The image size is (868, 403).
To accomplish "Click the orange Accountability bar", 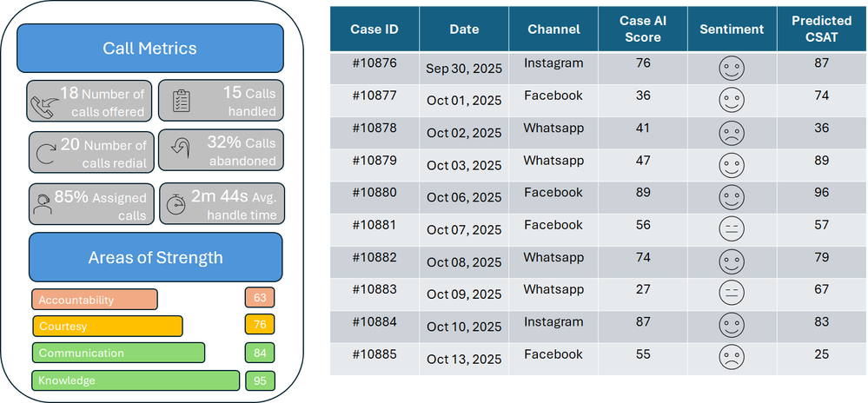I will click(x=95, y=300).
